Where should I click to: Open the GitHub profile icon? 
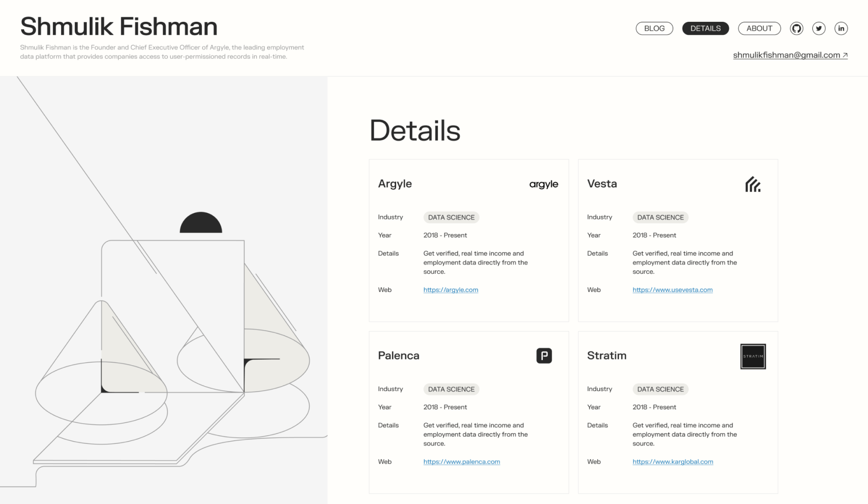(x=796, y=29)
